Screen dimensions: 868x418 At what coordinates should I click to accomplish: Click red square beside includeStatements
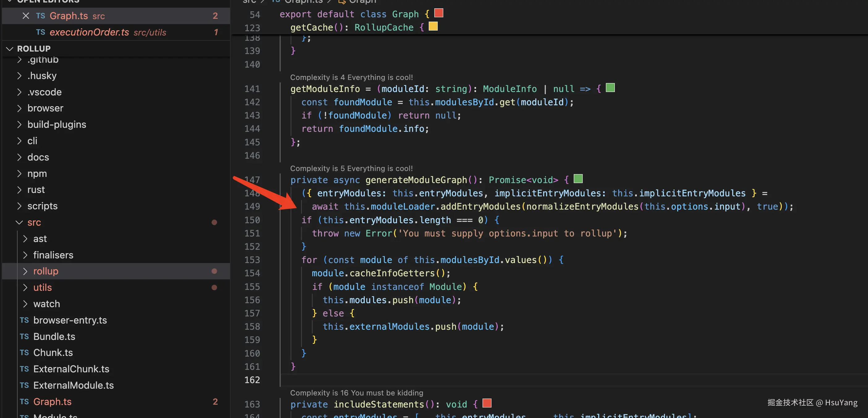pyautogui.click(x=487, y=403)
